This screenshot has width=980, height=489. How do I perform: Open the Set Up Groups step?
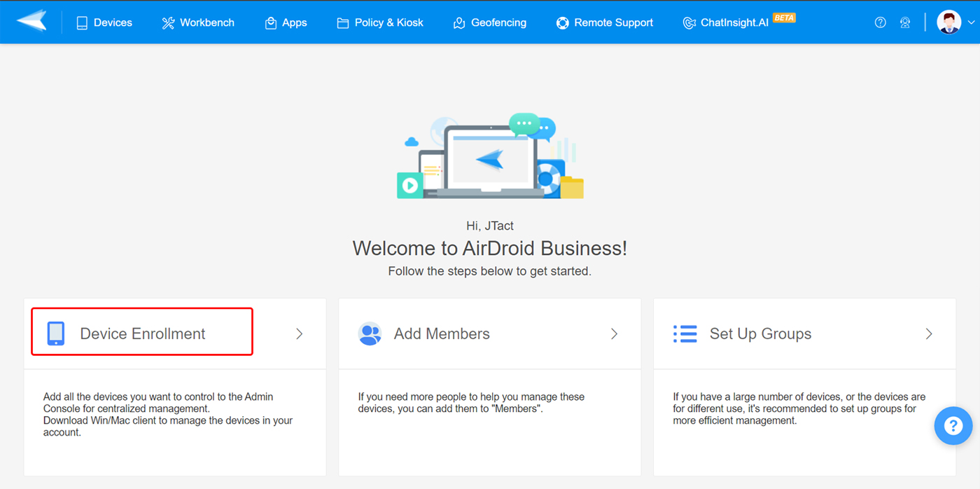click(x=805, y=334)
